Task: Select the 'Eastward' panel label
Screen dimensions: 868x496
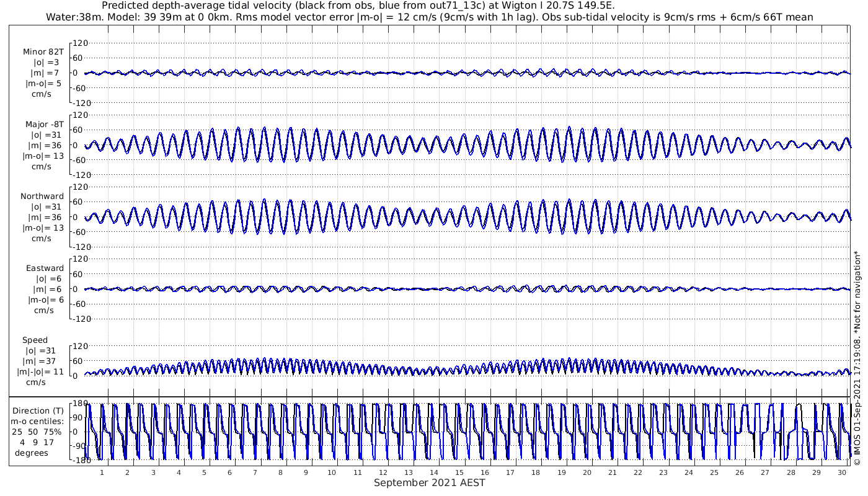Action: click(x=45, y=268)
